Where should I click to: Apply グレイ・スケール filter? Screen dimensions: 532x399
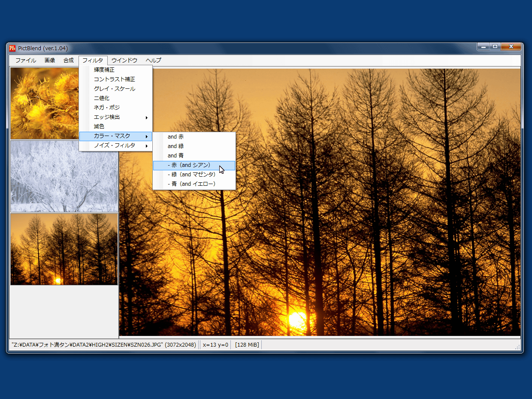114,89
